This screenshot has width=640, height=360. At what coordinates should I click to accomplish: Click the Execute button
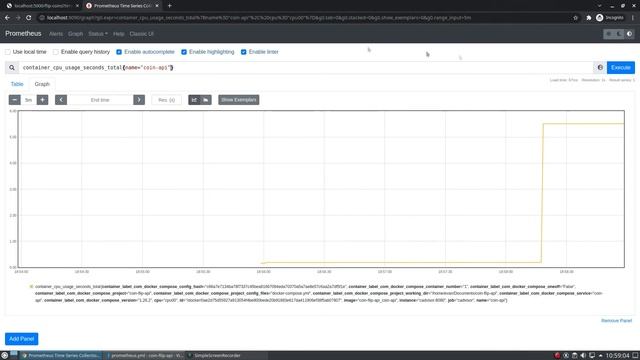pyautogui.click(x=621, y=68)
